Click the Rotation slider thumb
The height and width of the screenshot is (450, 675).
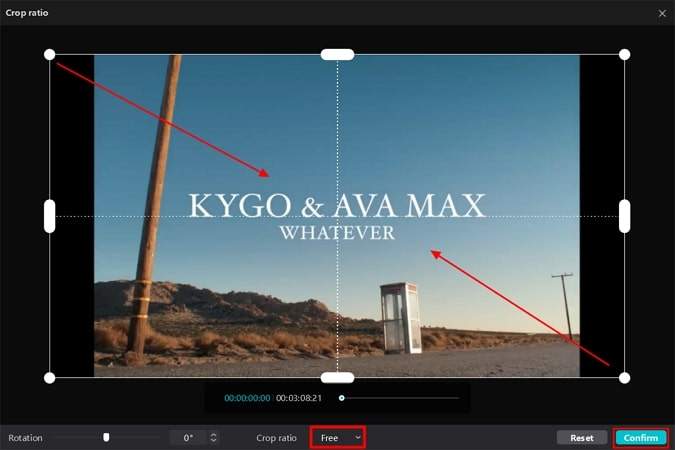click(106, 438)
